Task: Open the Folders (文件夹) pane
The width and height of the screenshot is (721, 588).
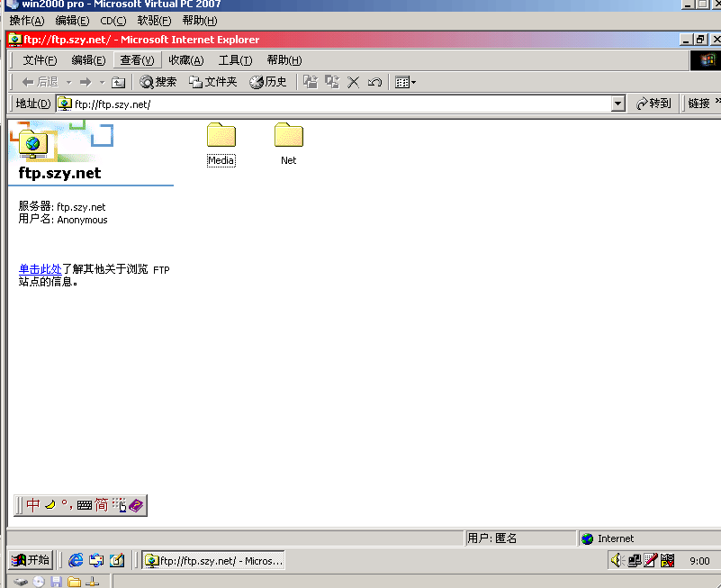Action: [212, 82]
